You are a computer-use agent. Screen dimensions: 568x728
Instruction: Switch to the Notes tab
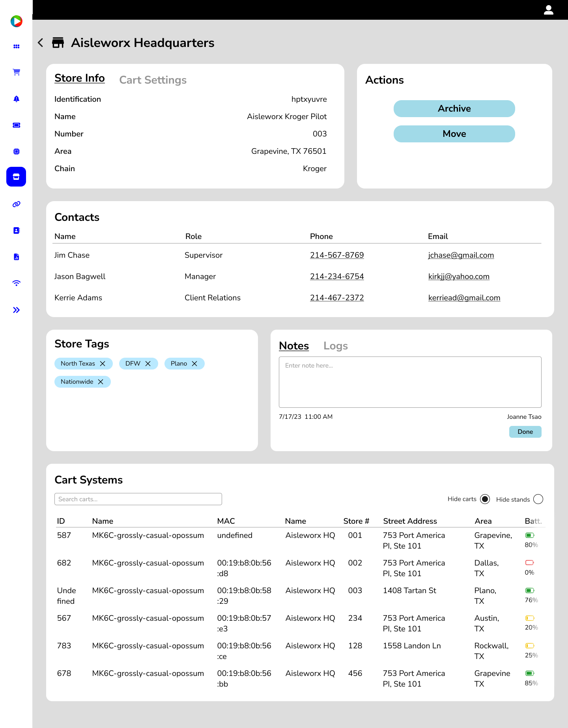[294, 346]
